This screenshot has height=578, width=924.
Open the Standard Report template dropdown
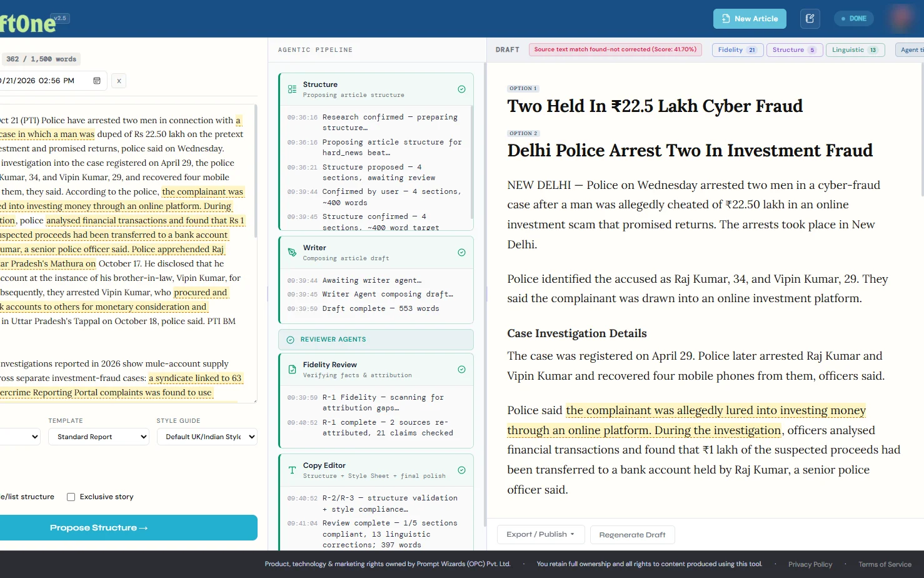tap(99, 437)
